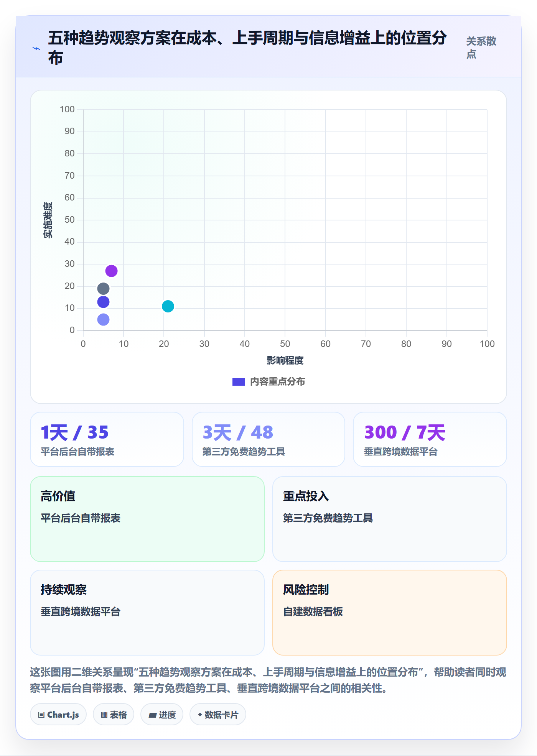The width and height of the screenshot is (537, 756).
Task: Select the 300 / 7天 stat card
Action: point(430,439)
